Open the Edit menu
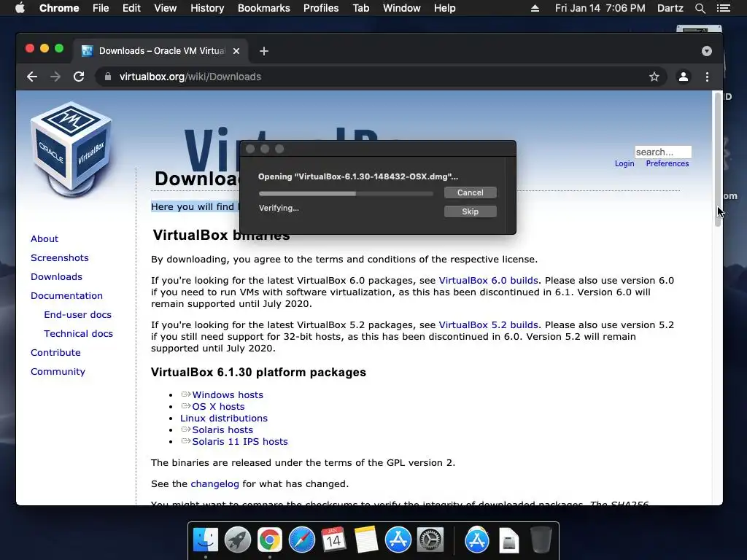747x560 pixels. 131,8
